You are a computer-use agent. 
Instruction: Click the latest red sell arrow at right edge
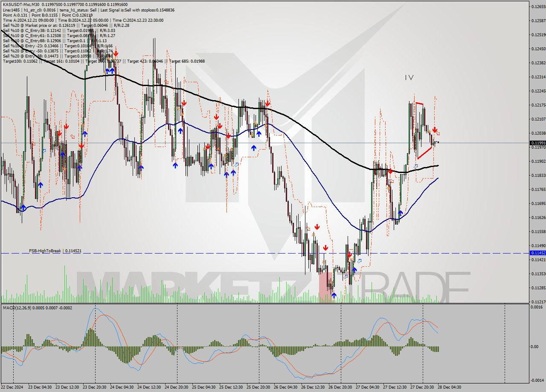click(x=434, y=130)
